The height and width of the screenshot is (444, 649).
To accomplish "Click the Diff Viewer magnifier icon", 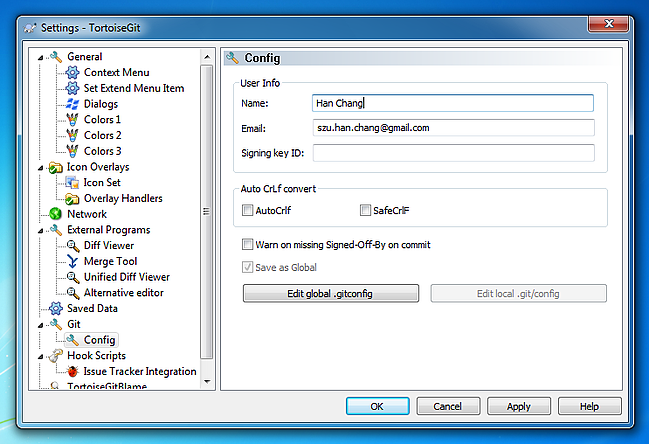I will coord(73,246).
